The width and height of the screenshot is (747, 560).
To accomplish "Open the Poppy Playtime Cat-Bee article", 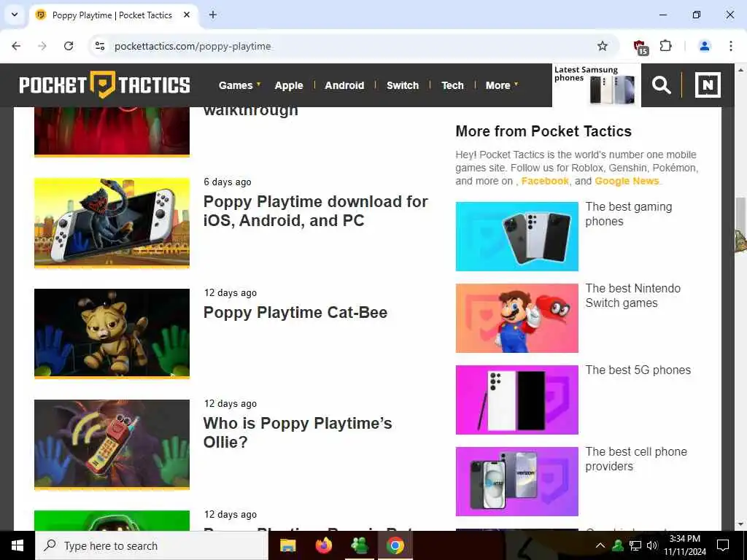I will pos(295,312).
